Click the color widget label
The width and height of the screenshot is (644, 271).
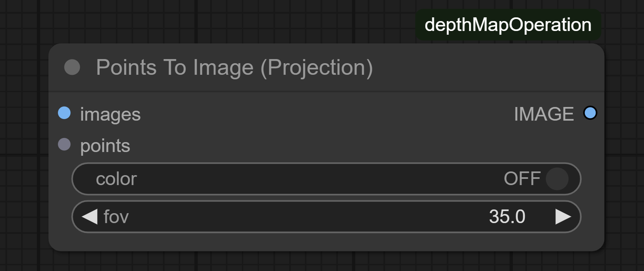click(x=116, y=179)
